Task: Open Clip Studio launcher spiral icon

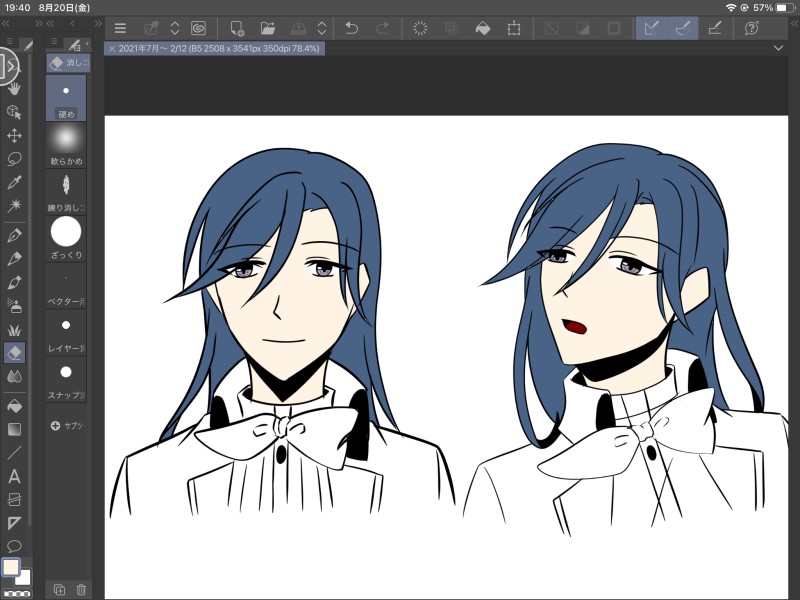Action: (x=198, y=28)
